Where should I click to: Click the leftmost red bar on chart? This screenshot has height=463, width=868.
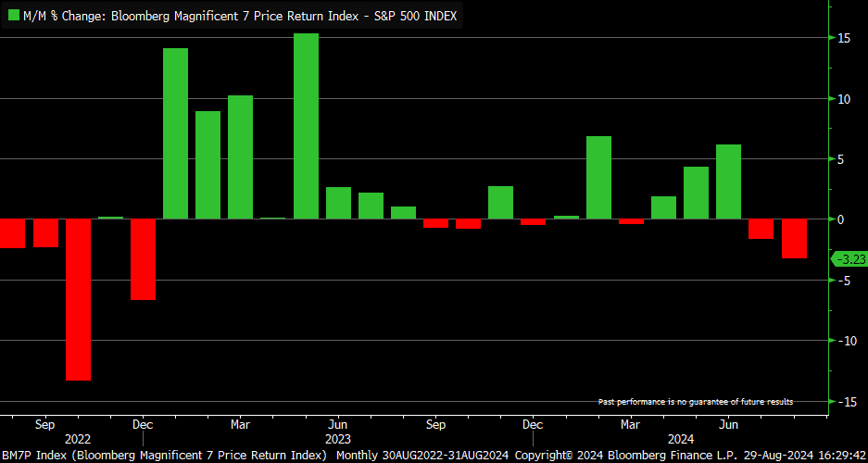click(12, 233)
